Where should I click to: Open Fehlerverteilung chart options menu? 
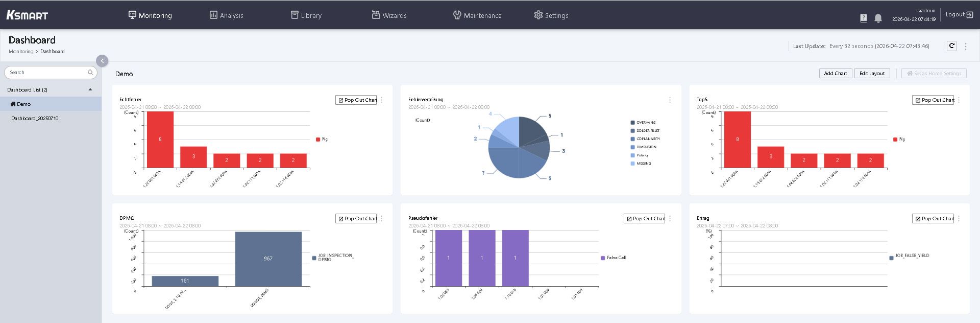[670, 100]
